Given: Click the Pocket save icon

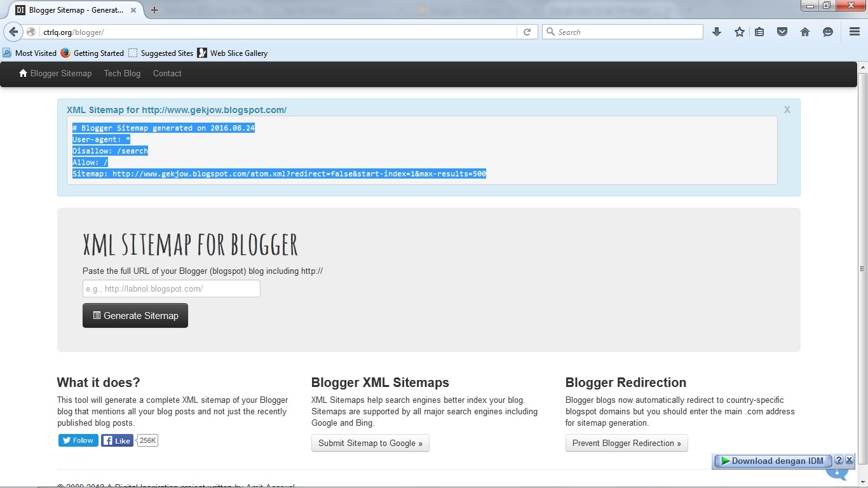Looking at the screenshot, I should (x=782, y=32).
